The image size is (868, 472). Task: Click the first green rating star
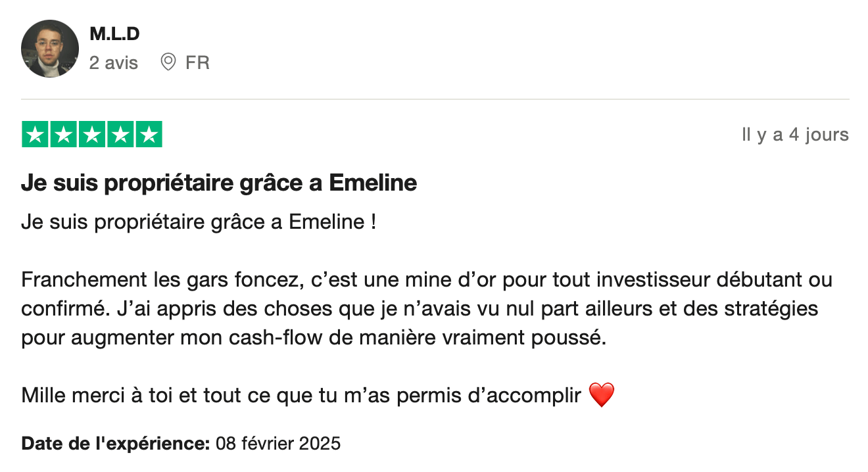(36, 135)
